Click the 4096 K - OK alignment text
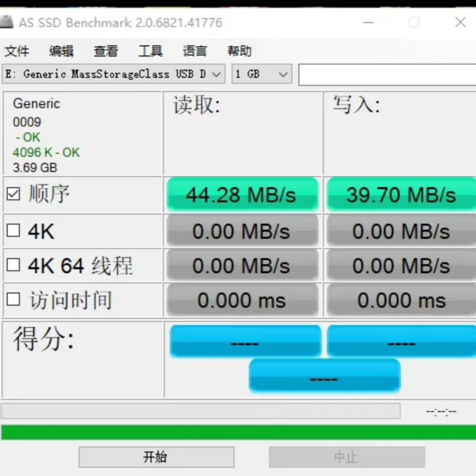Screen dimensions: 476x476 pos(46,152)
